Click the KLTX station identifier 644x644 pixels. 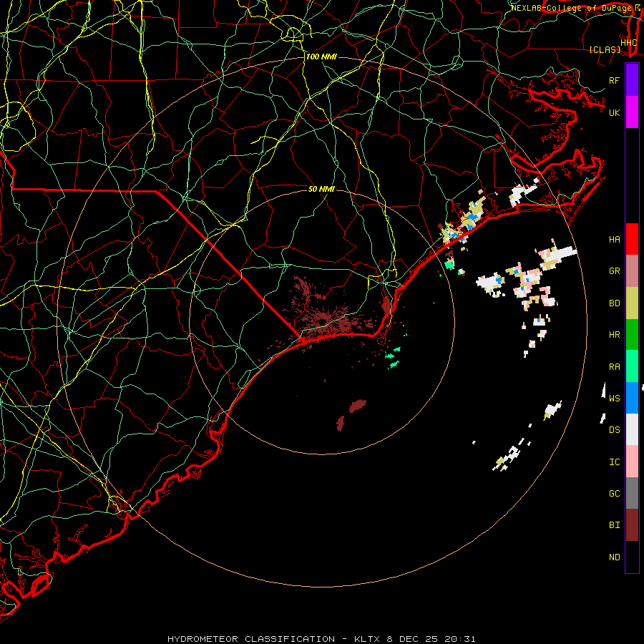point(367,639)
